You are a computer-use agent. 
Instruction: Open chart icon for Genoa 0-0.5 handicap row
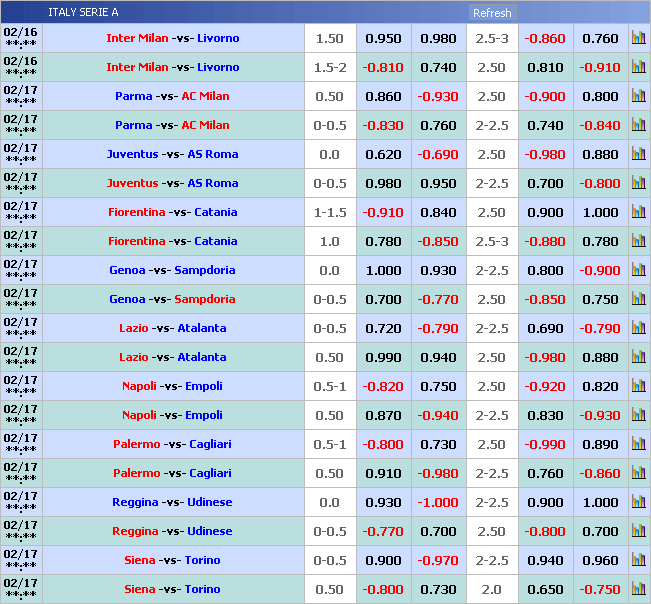(x=638, y=300)
